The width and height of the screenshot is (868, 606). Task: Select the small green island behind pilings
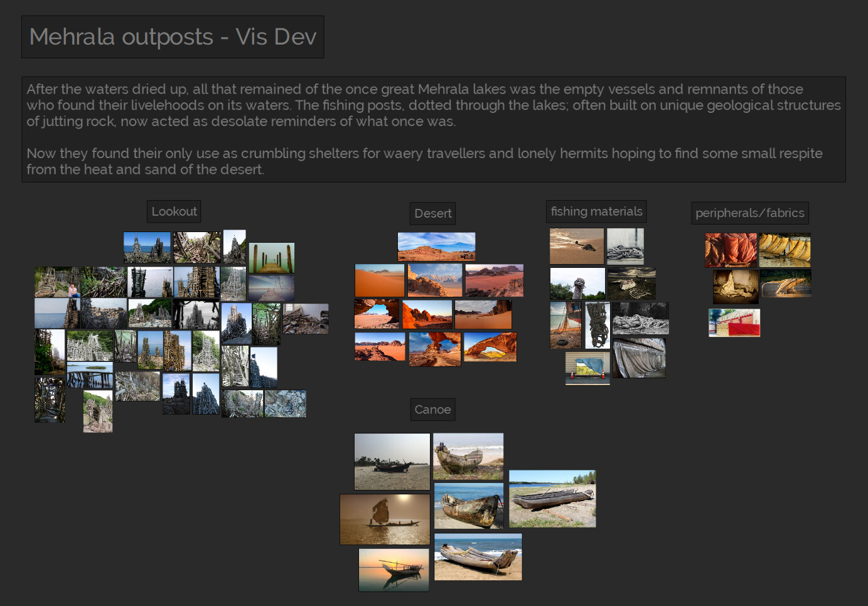90,375
